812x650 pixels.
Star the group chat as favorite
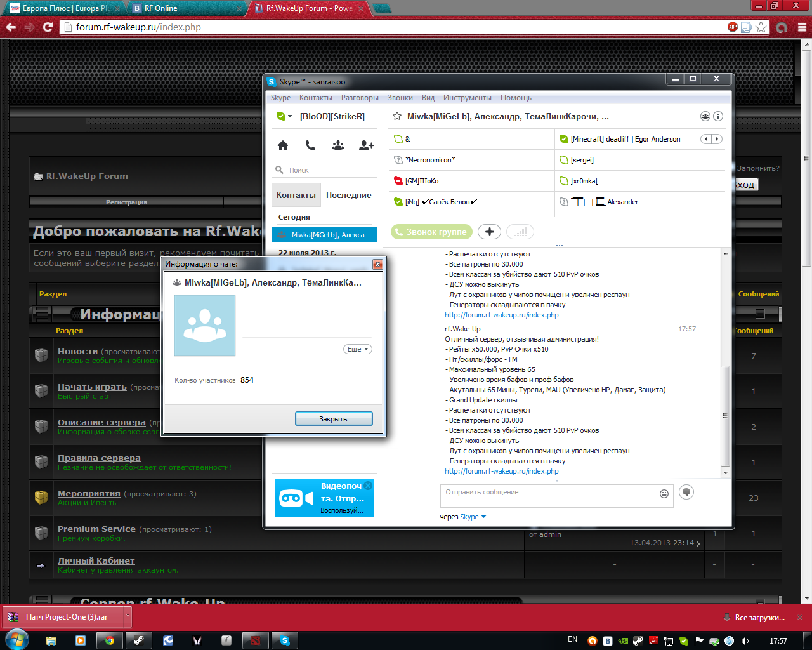pos(397,116)
